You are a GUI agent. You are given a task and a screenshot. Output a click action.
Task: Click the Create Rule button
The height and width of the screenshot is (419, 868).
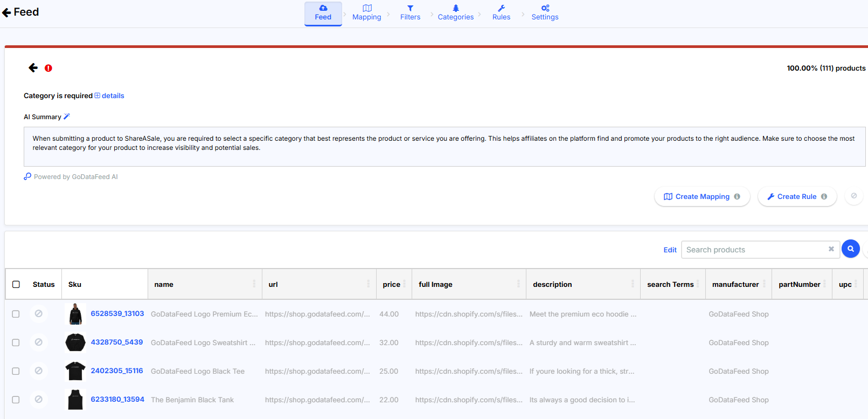pos(796,197)
